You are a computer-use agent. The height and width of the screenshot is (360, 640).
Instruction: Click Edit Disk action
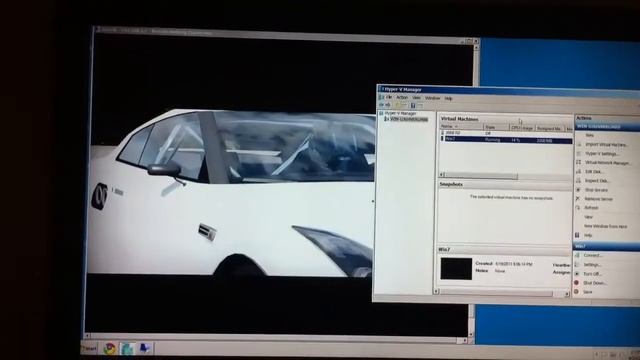(593, 172)
